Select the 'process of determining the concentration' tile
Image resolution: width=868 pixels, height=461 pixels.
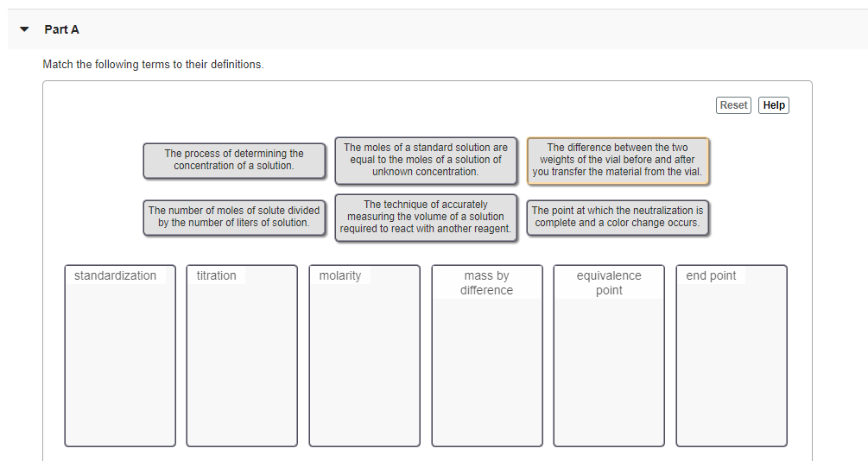234,161
